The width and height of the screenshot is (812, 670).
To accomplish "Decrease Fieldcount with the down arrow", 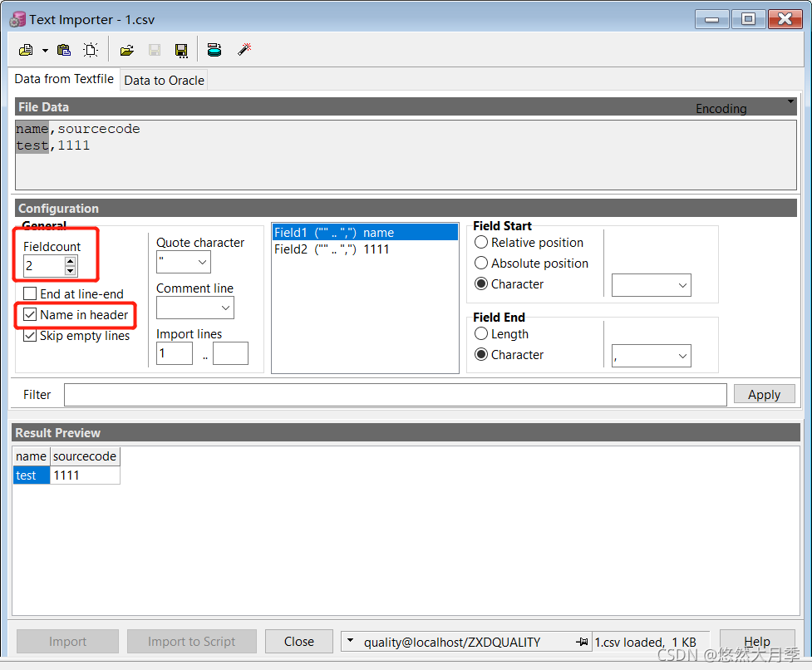I will 71,271.
